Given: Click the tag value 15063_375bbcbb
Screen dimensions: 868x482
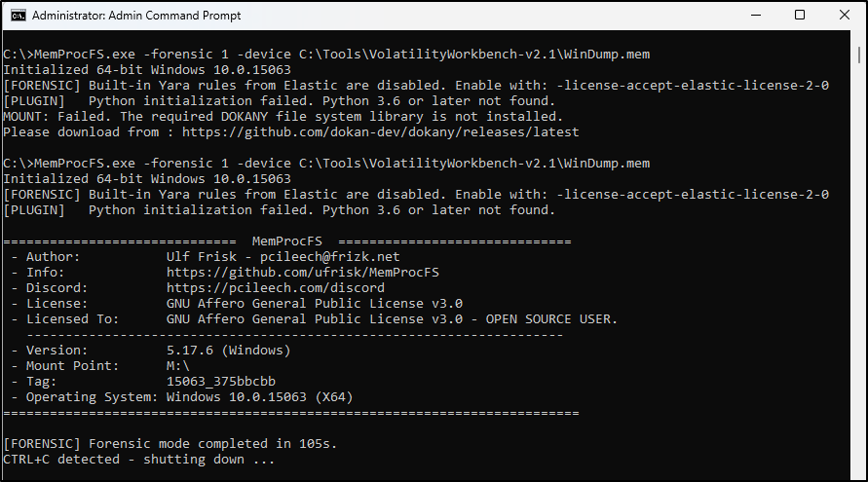Looking at the screenshot, I should coord(221,382).
